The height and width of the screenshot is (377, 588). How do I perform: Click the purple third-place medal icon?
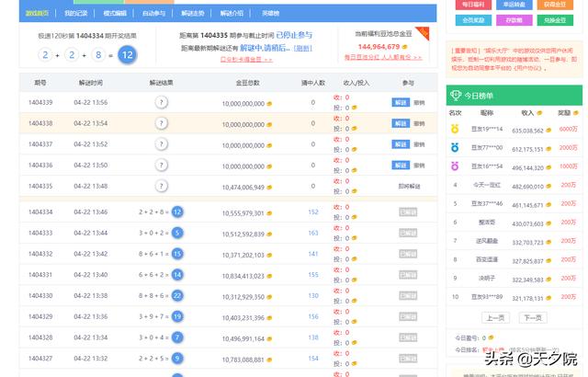coord(454,166)
